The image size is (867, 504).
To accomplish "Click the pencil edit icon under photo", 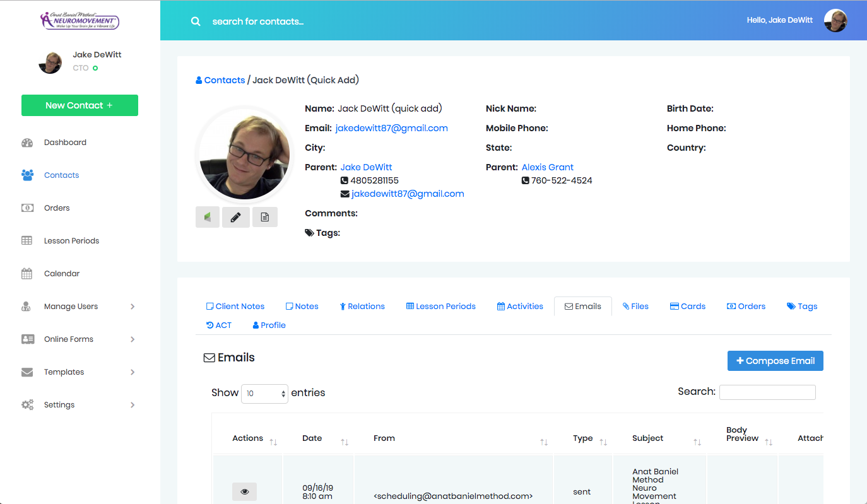I will click(235, 217).
